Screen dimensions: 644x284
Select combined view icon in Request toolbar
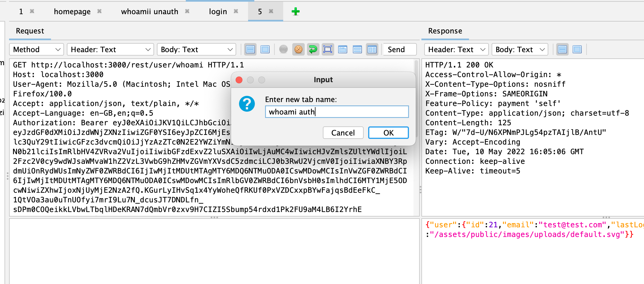pyautogui.click(x=265, y=50)
